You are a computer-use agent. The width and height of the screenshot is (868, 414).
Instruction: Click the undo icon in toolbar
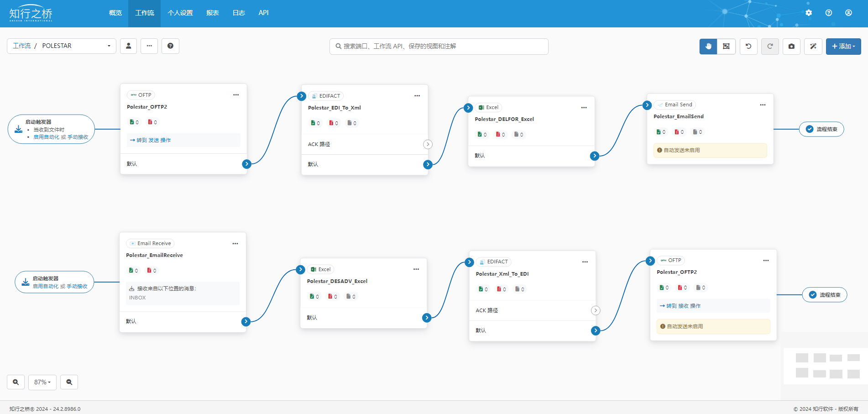[748, 46]
